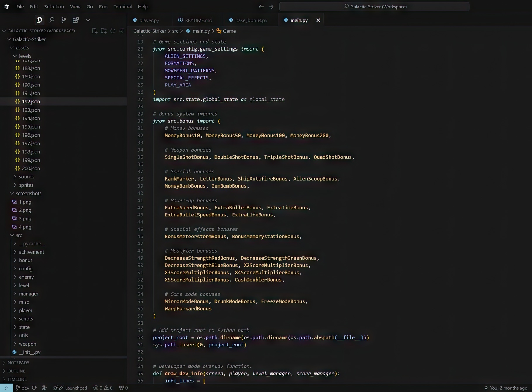532x392 pixels.
Task: Click the New Folder icon in explorer header
Action: (104, 31)
